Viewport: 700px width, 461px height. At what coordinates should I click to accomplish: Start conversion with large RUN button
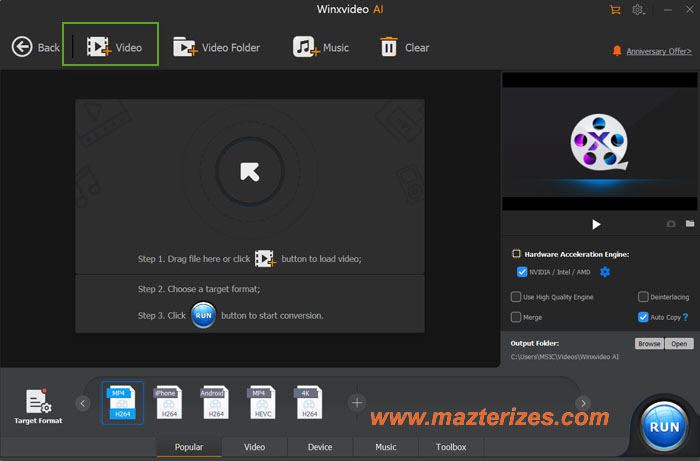tap(664, 427)
